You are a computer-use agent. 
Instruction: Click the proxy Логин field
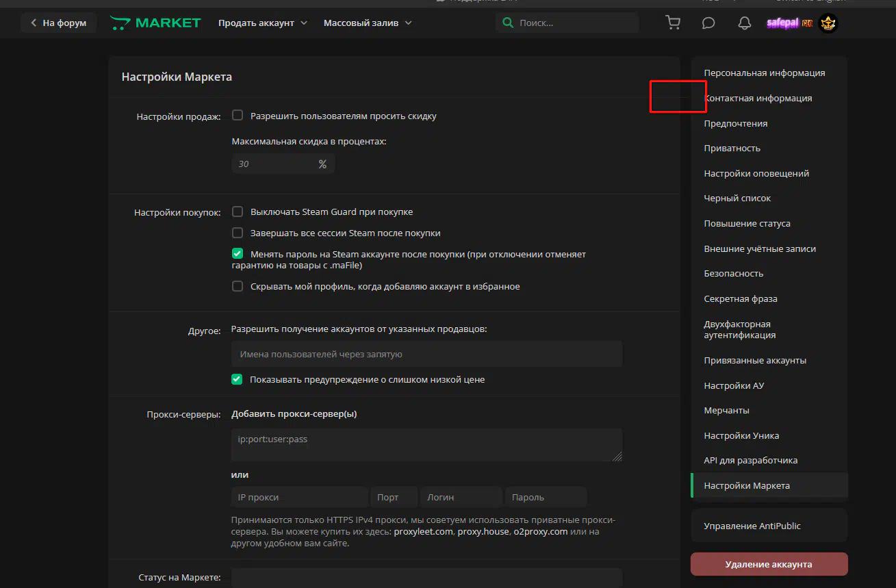click(x=461, y=497)
